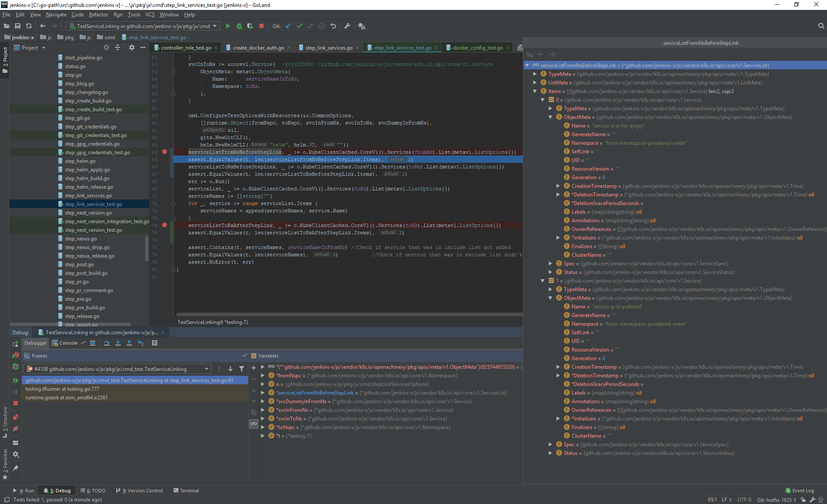
Task: Click the project tree vertical scrollbar
Action: 146,248
